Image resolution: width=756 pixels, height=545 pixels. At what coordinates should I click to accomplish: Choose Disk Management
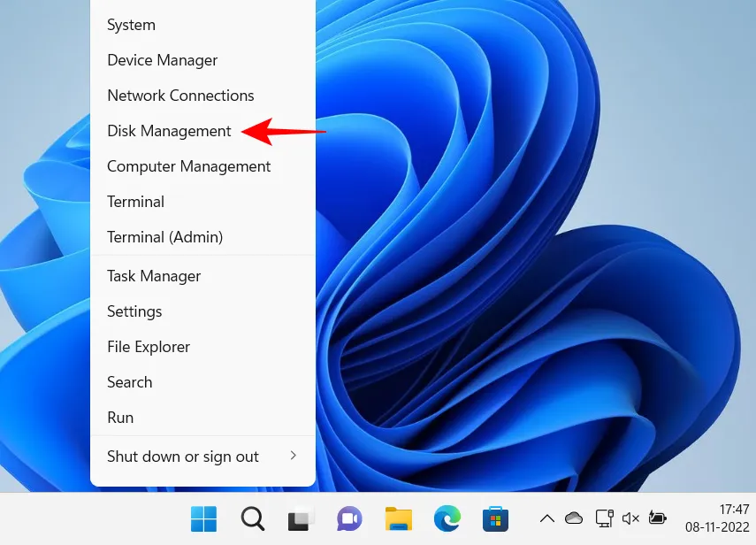202,131
